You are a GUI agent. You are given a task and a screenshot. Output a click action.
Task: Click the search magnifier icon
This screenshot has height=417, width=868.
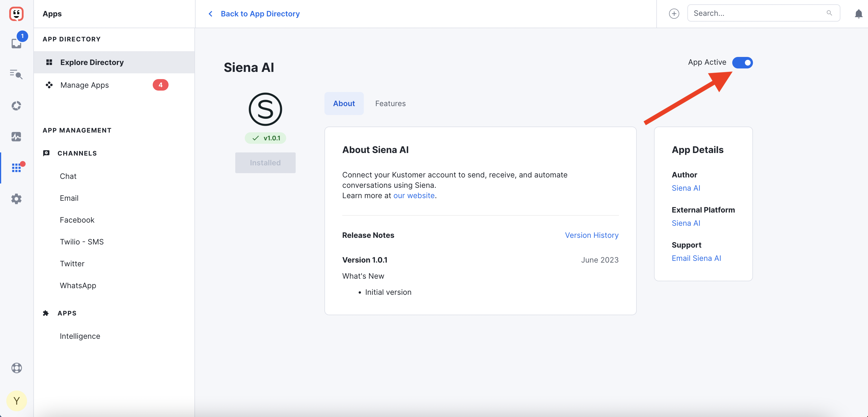click(x=829, y=13)
